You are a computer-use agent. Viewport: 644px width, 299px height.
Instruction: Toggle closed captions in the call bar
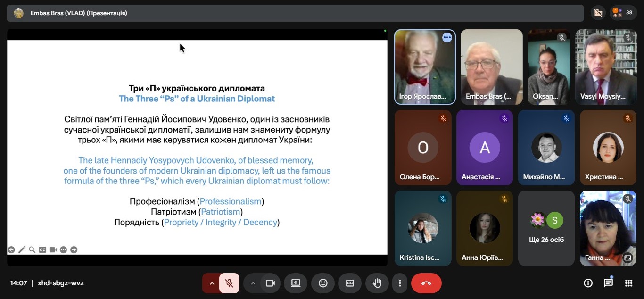[350, 283]
